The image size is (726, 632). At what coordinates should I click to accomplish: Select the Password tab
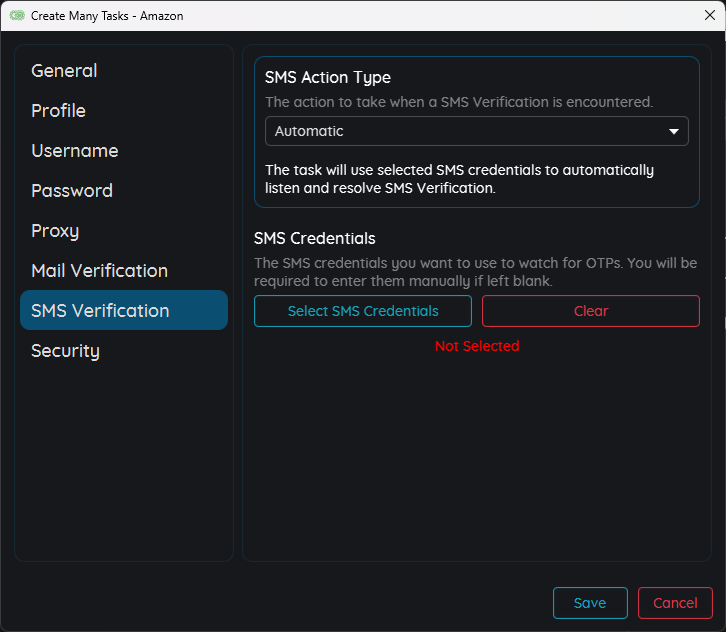(71, 191)
